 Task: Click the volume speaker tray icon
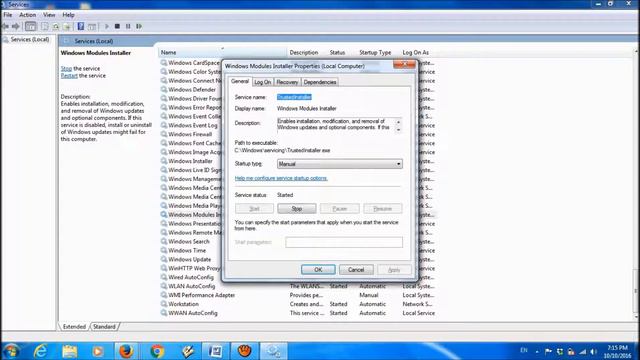pyautogui.click(x=593, y=351)
